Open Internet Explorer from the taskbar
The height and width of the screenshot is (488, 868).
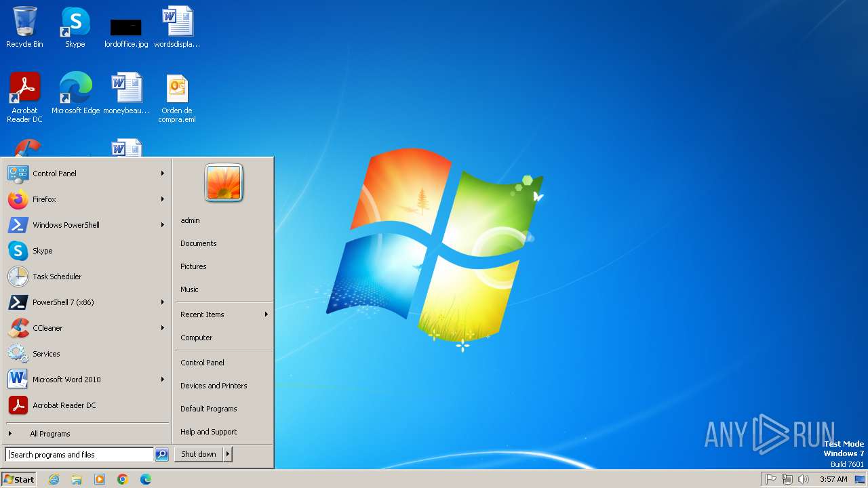pos(54,479)
